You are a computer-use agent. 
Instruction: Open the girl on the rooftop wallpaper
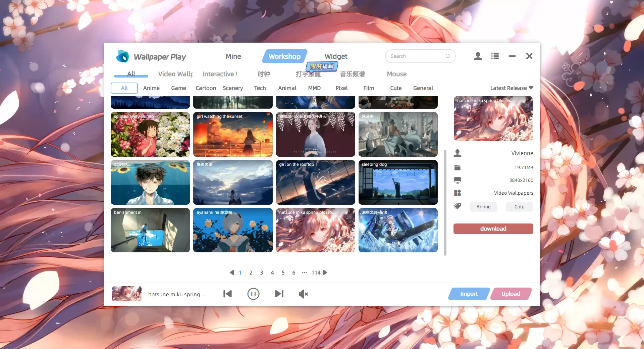(x=316, y=182)
